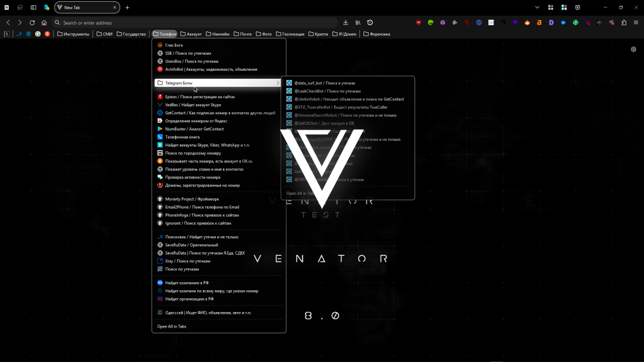Open the Инструменты bookmark folder
Image resolution: width=644 pixels, height=362 pixels.
73,34
